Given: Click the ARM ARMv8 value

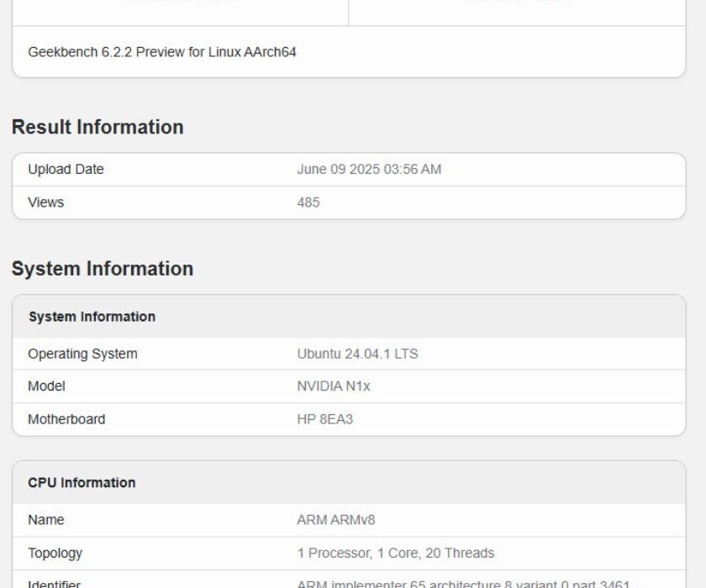Looking at the screenshot, I should coord(336,520).
